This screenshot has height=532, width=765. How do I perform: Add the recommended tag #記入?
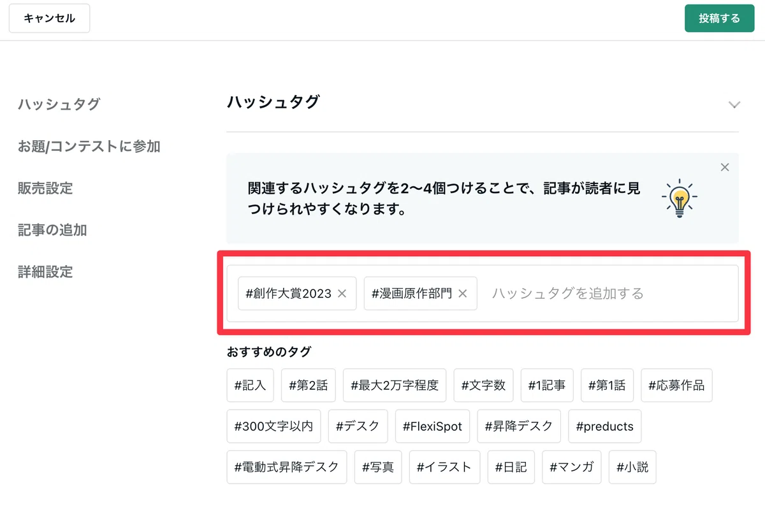[250, 385]
